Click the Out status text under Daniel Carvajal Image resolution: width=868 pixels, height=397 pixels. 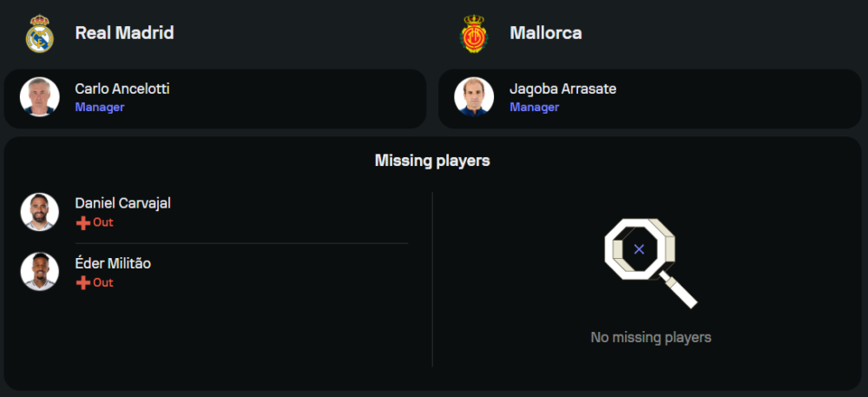[x=103, y=222]
